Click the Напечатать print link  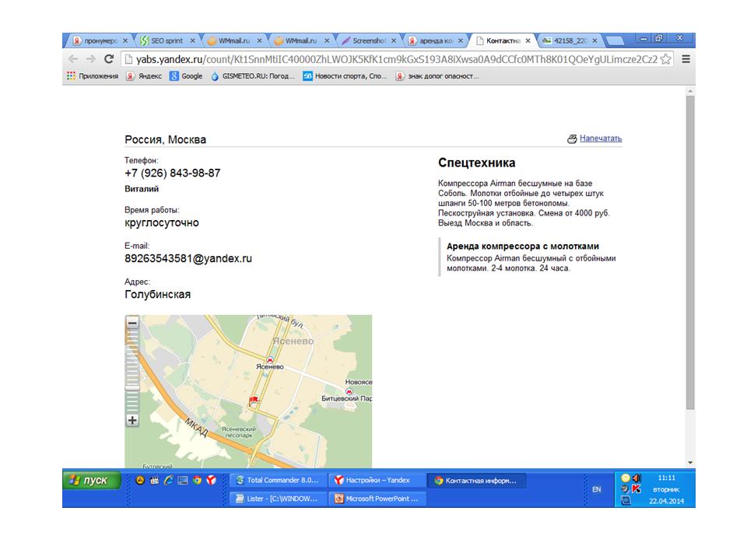pyautogui.click(x=601, y=138)
